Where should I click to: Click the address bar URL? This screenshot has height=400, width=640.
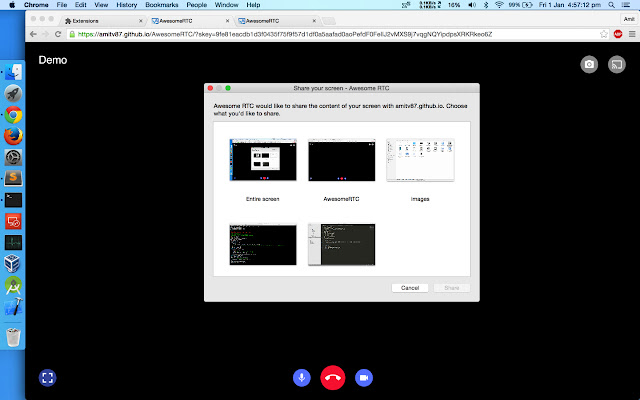point(284,34)
